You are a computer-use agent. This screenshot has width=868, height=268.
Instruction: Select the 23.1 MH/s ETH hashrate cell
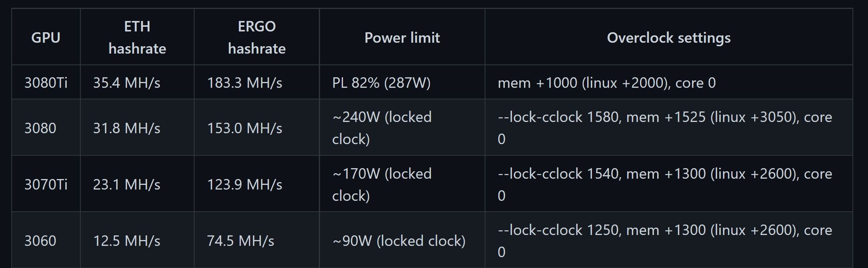click(x=127, y=184)
